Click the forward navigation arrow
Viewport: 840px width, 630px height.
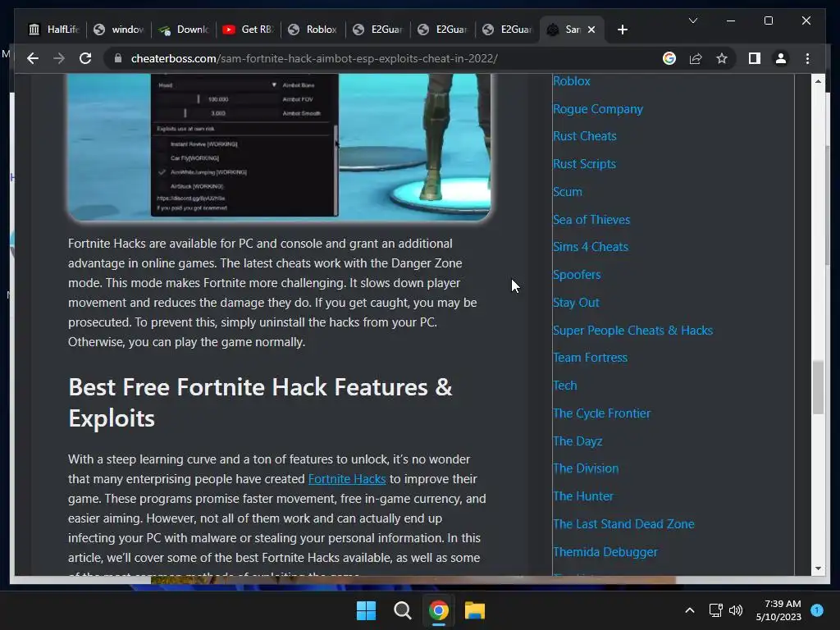pos(59,58)
